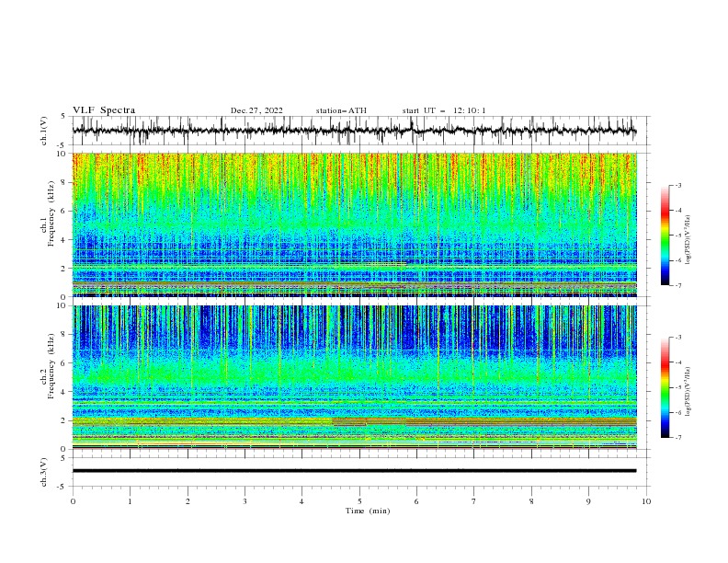This screenshot has height=563, width=728.
Task: Select the date text 'Dec. 27, 2022'
Action: (x=256, y=110)
